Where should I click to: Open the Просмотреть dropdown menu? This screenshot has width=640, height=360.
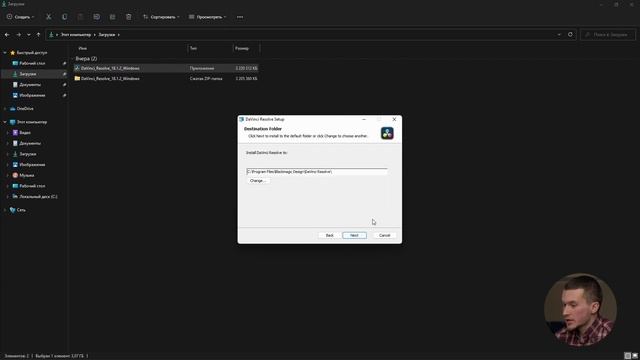click(207, 17)
